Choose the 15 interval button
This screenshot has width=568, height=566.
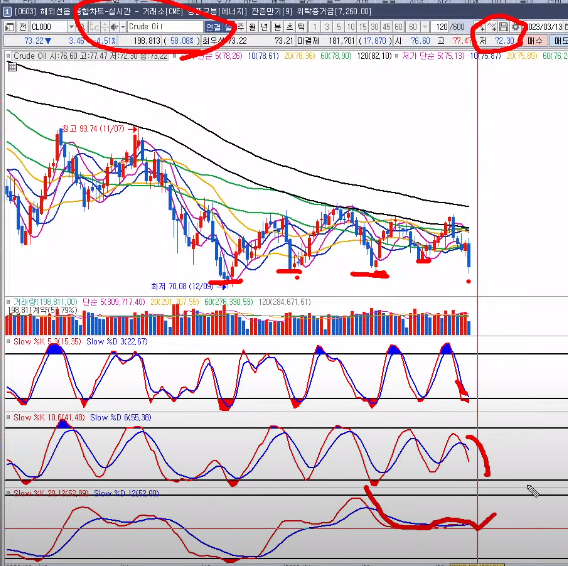[363, 27]
